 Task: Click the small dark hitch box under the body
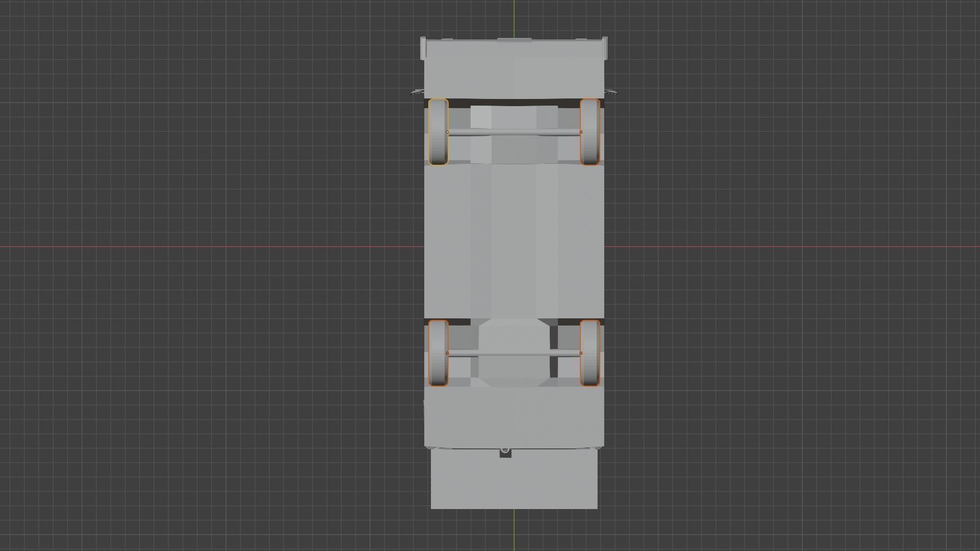coord(505,454)
